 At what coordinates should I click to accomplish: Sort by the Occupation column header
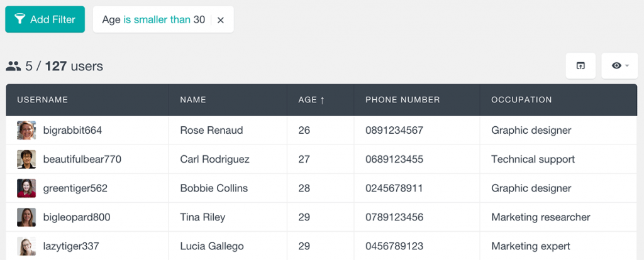521,100
